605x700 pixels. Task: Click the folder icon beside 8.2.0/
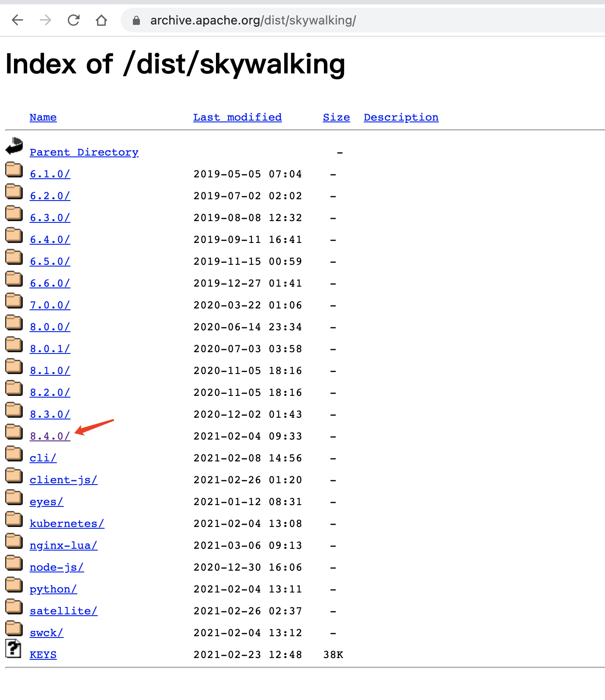[x=14, y=388]
